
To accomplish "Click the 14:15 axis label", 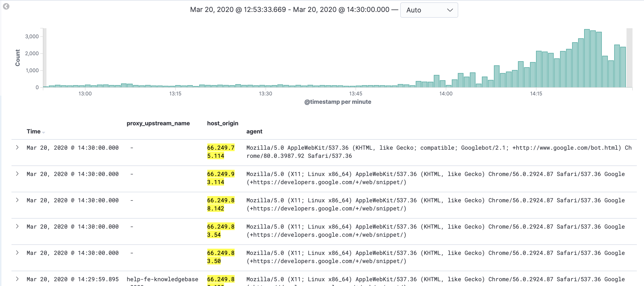I will click(536, 94).
